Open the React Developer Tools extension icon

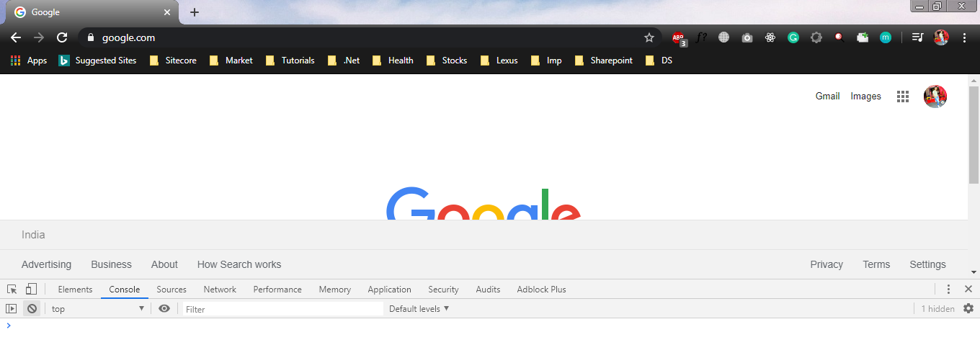point(770,37)
